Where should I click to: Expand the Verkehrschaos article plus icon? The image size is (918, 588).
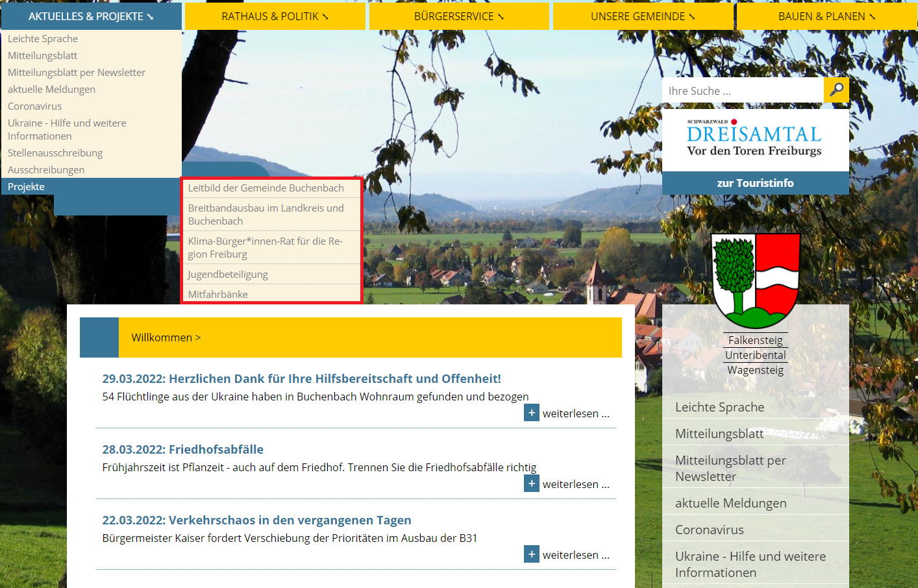click(531, 554)
